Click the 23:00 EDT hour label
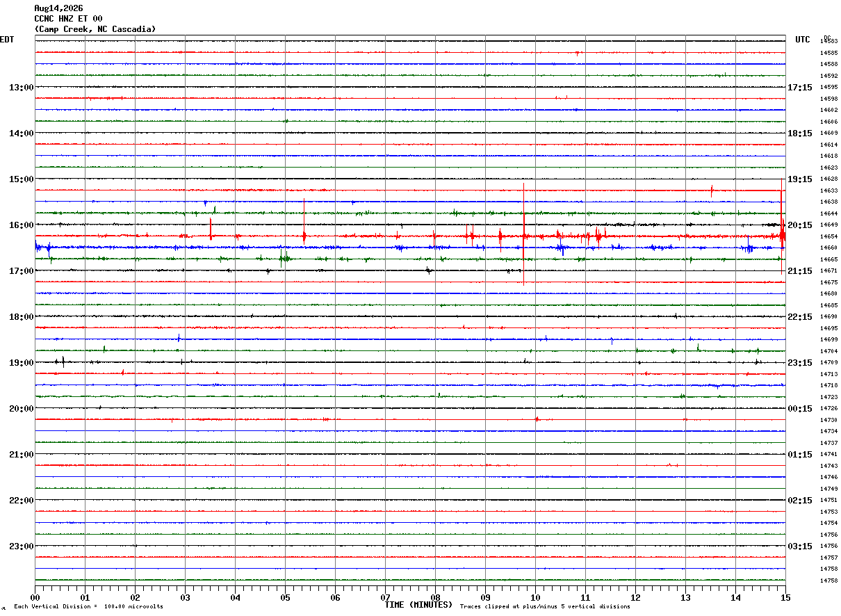Screen dimensions: 841x616 pos(21,546)
